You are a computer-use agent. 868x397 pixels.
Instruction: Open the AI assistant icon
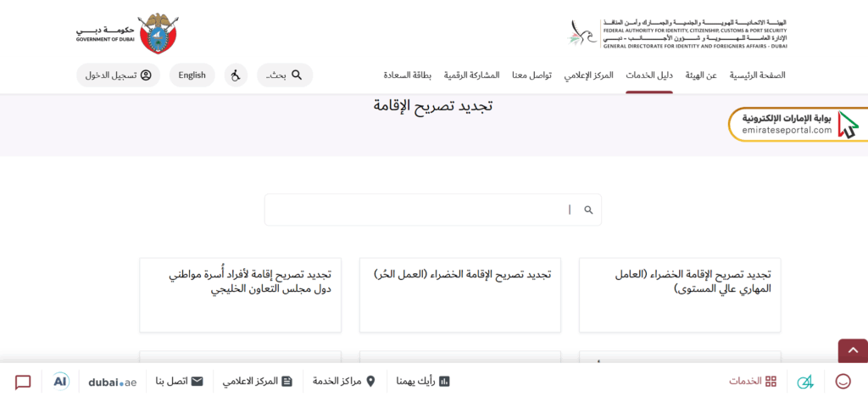pos(61,382)
